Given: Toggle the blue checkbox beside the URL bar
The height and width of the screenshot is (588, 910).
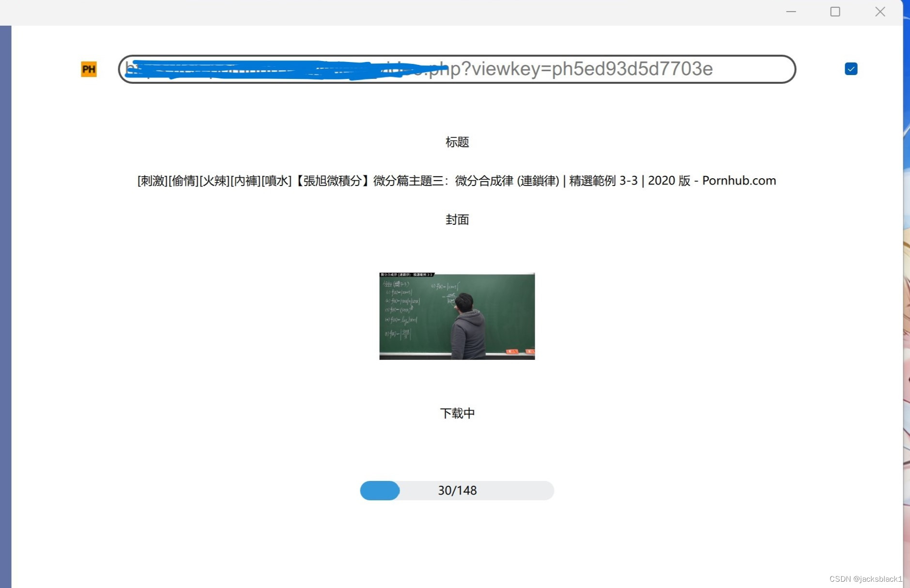Looking at the screenshot, I should 851,69.
